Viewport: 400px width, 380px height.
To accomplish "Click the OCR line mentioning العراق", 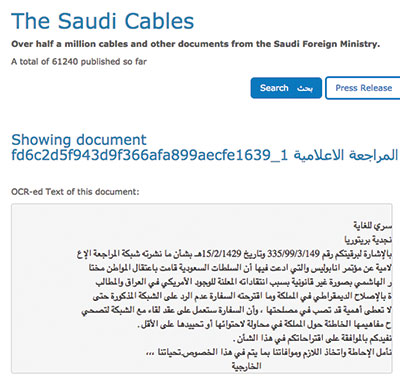I will click(244, 282).
